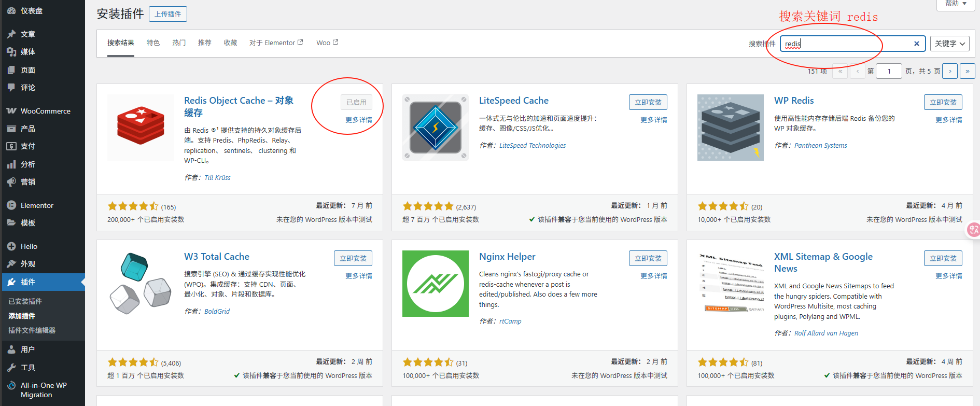Click the Pages (页面) sidebar icon
The width and height of the screenshot is (980, 406).
click(11, 70)
